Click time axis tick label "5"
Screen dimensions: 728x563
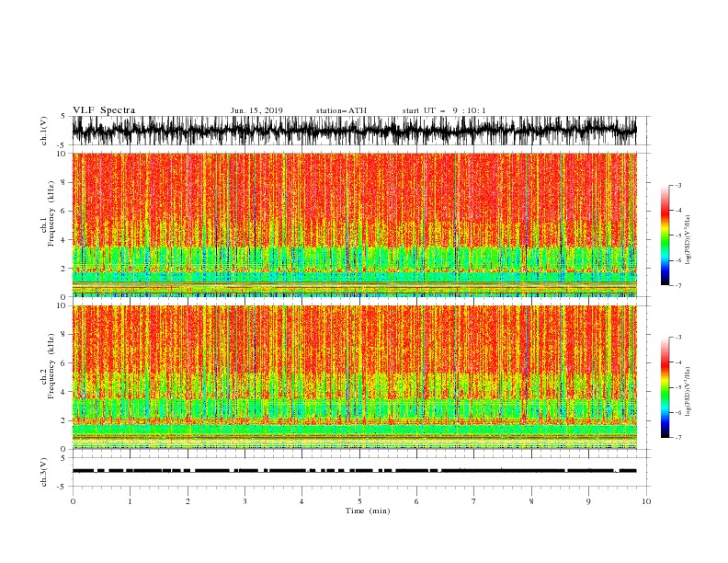pyautogui.click(x=359, y=501)
